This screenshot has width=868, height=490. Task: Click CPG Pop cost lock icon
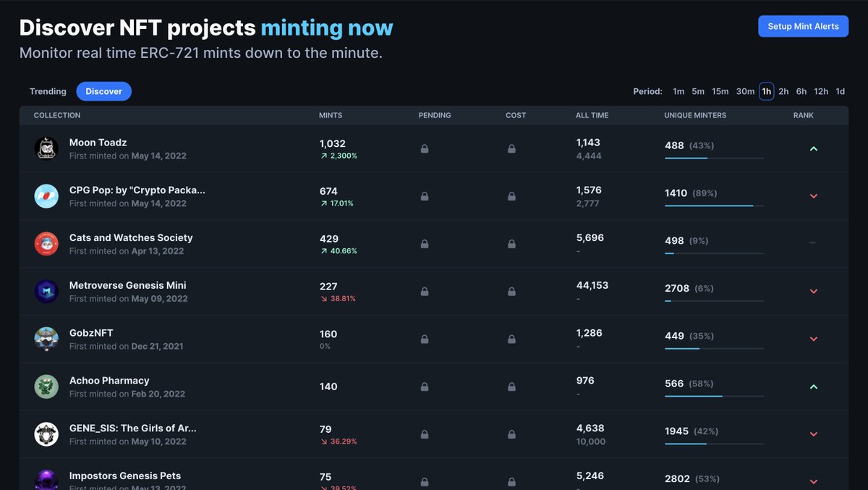(x=511, y=196)
